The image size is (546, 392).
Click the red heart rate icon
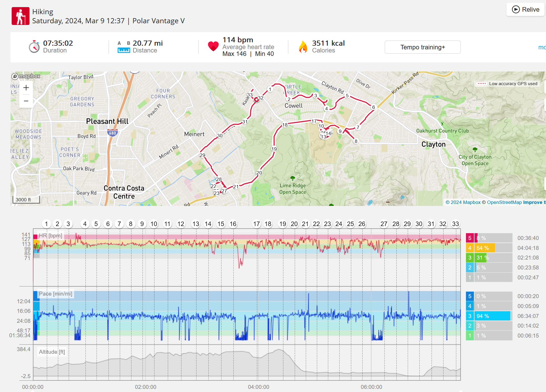pyautogui.click(x=213, y=46)
